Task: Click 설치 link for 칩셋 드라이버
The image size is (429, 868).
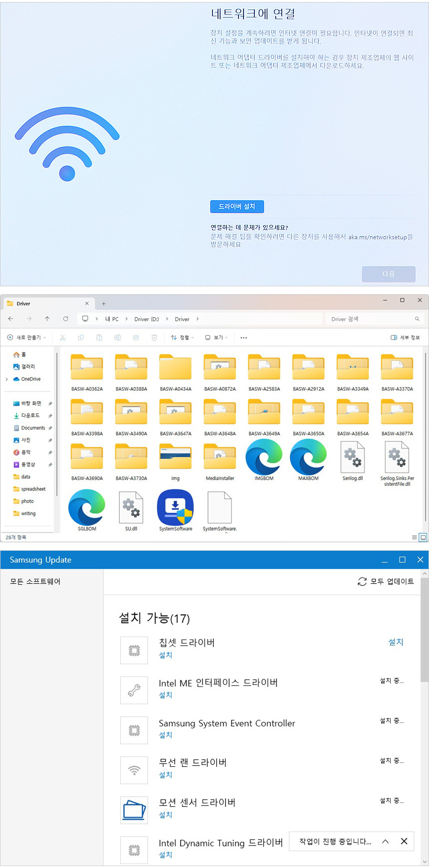Action: click(396, 642)
